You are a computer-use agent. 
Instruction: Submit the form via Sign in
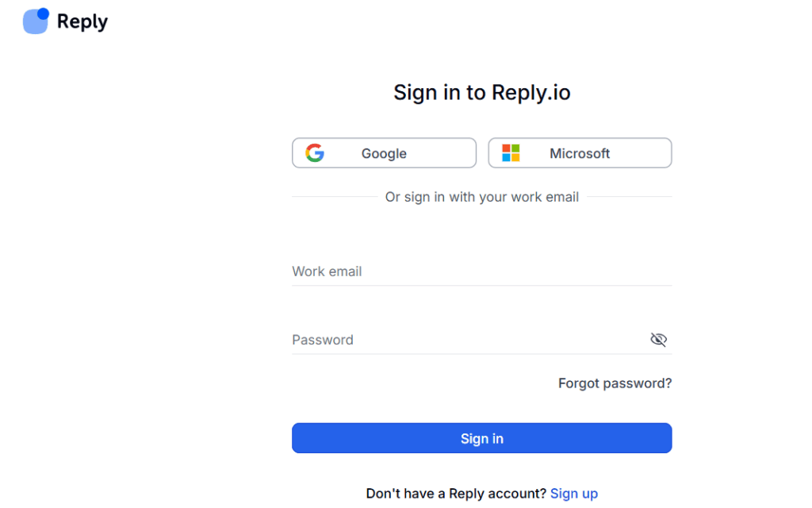click(x=481, y=437)
